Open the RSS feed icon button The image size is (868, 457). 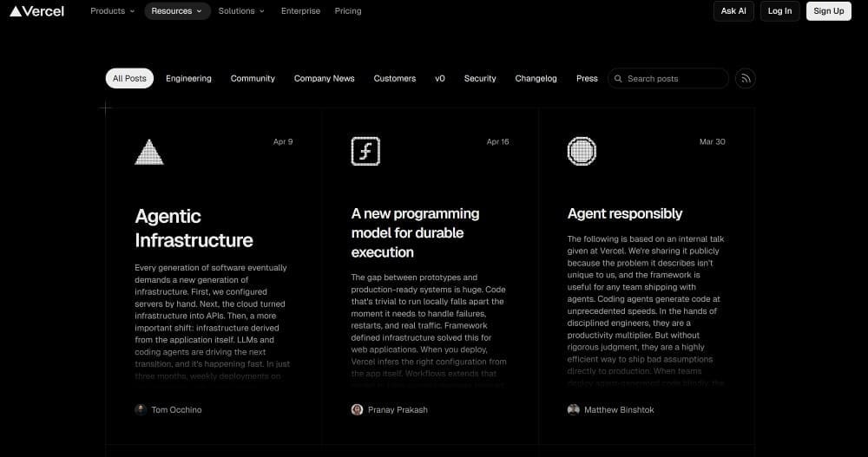745,79
